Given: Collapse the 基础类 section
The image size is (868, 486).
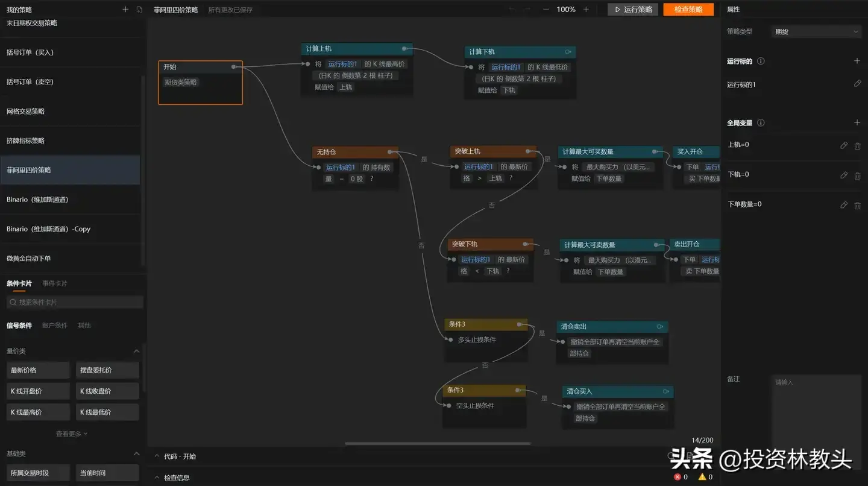Looking at the screenshot, I should coord(136,453).
